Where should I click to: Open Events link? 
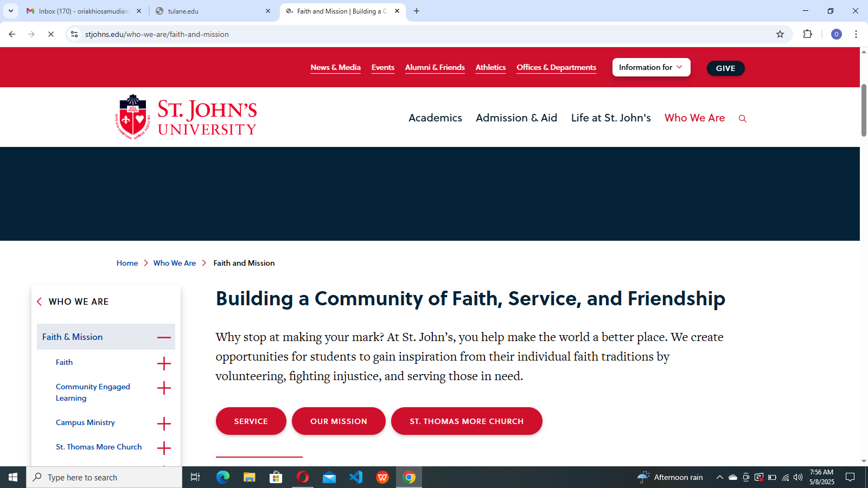383,67
